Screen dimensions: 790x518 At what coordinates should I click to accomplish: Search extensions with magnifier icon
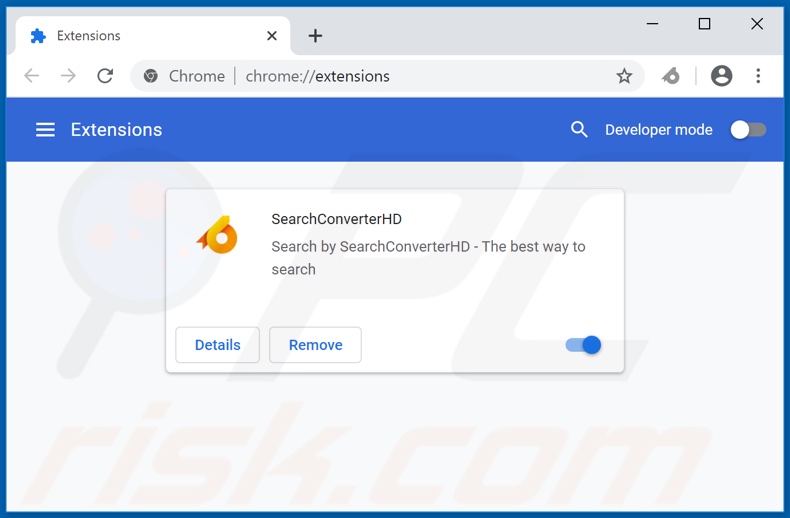[x=579, y=130]
